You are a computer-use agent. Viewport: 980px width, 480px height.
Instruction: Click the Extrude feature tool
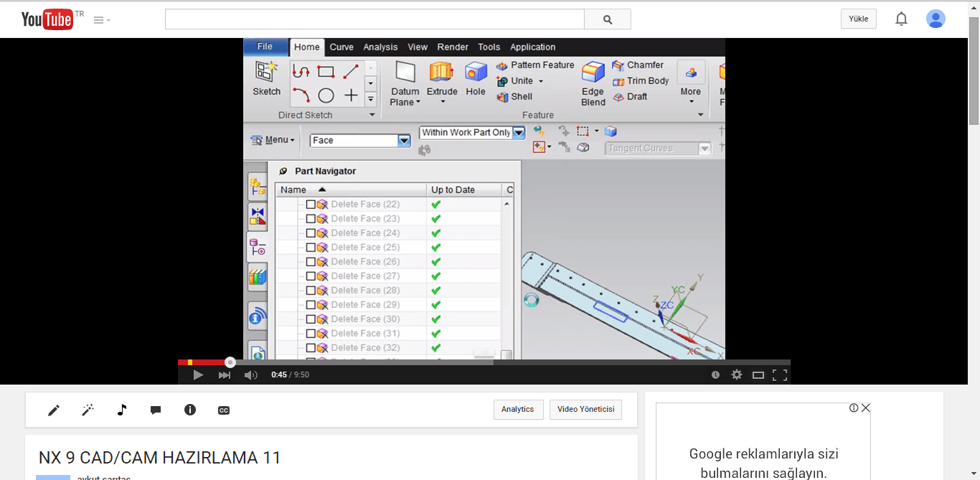[x=442, y=77]
